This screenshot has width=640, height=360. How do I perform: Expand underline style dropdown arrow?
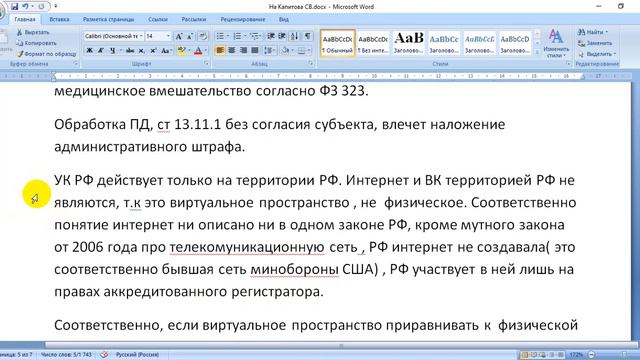120,51
